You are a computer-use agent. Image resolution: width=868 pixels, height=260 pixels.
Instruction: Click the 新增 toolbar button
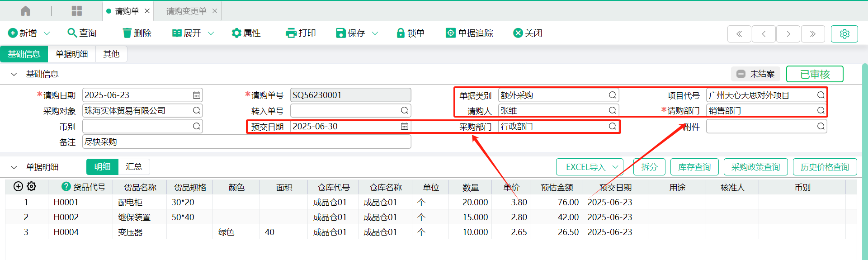(x=23, y=33)
